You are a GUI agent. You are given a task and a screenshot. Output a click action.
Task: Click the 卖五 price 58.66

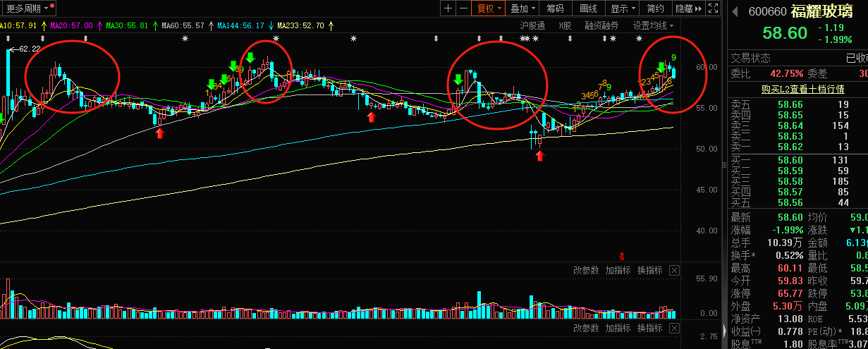[790, 104]
